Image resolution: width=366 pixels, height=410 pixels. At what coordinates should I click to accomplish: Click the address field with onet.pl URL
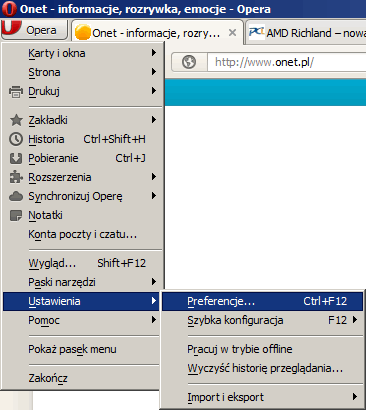pyautogui.click(x=287, y=62)
